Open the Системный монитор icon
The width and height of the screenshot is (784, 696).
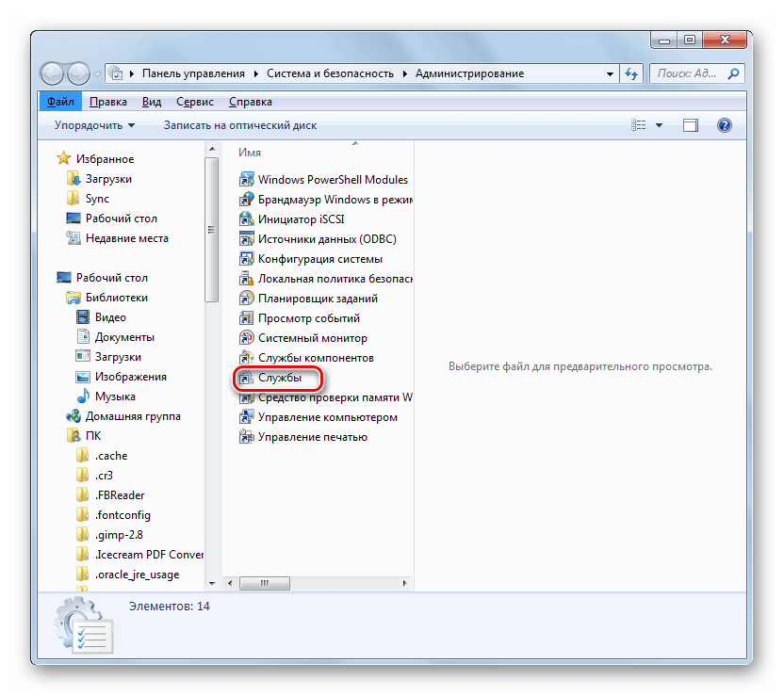[x=247, y=338]
